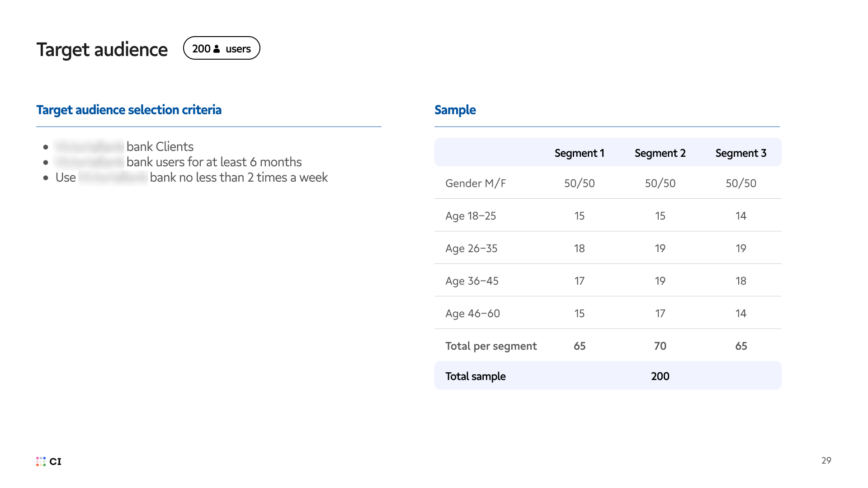The height and width of the screenshot is (488, 868).
Task: Click the 200 users badge
Action: click(x=222, y=48)
